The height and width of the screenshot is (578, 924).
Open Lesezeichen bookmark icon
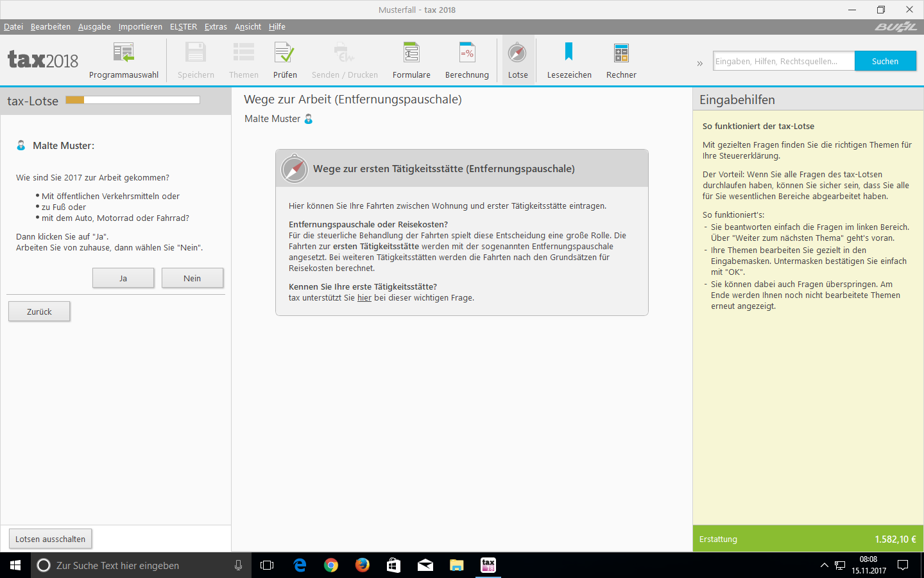[569, 60]
